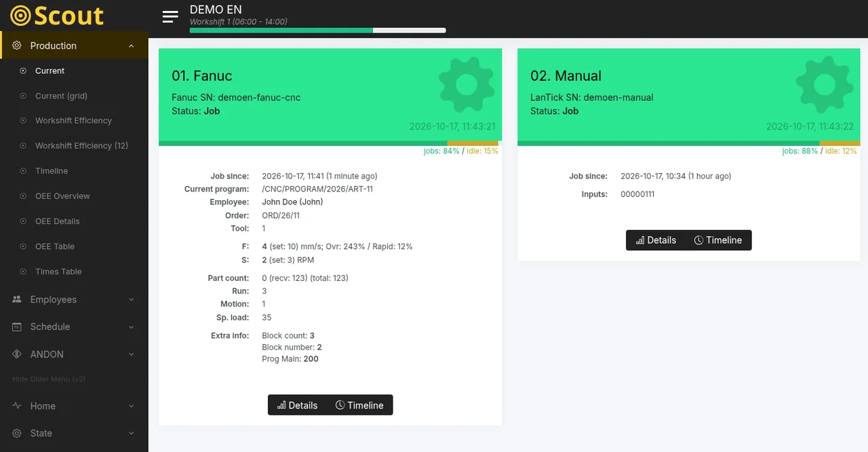
Task: Click the bullet icon beside Current
Action: (x=23, y=71)
